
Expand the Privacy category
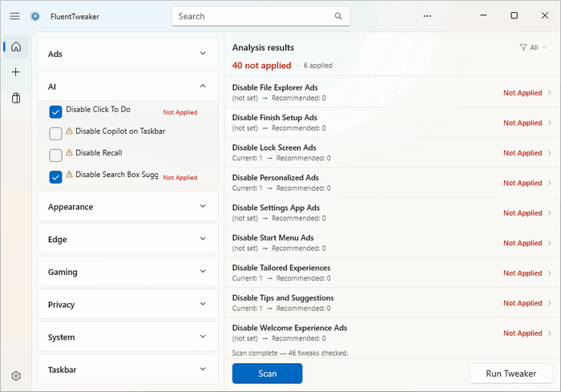[x=127, y=305]
